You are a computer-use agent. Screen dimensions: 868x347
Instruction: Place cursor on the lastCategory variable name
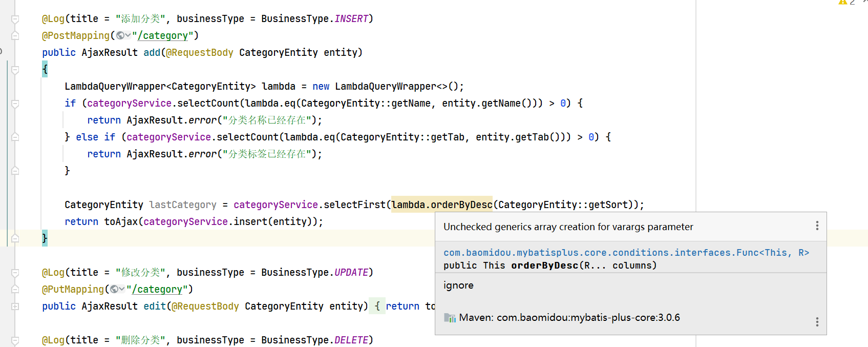(x=182, y=205)
